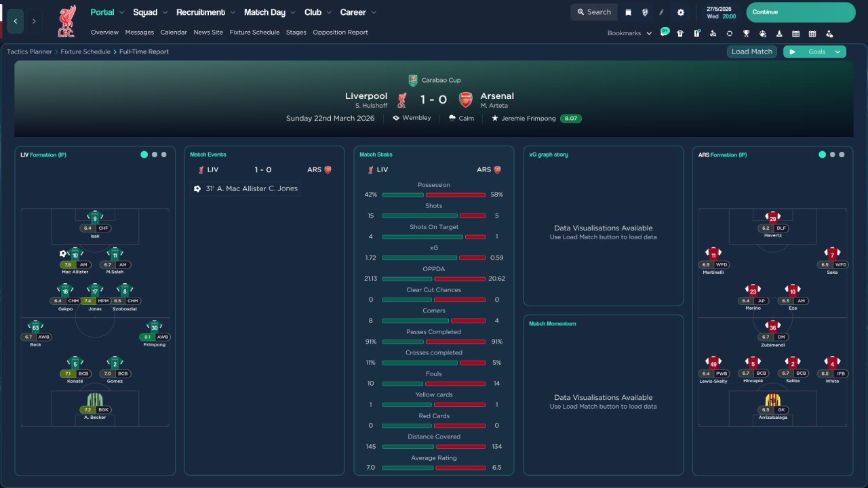Expand the Club menu chevron
This screenshot has height=488, width=868.
coord(329,12)
